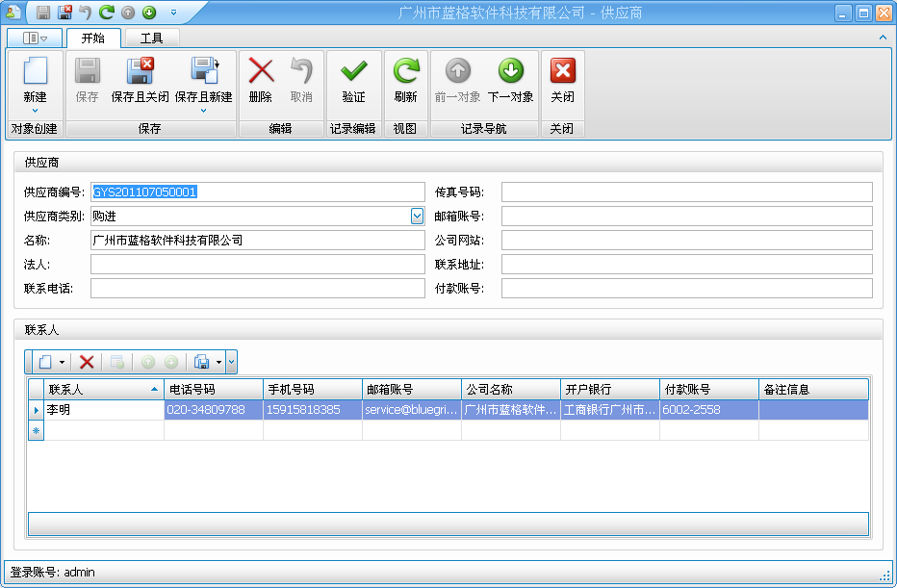
Task: Click cell 15915818385
Action: [313, 410]
